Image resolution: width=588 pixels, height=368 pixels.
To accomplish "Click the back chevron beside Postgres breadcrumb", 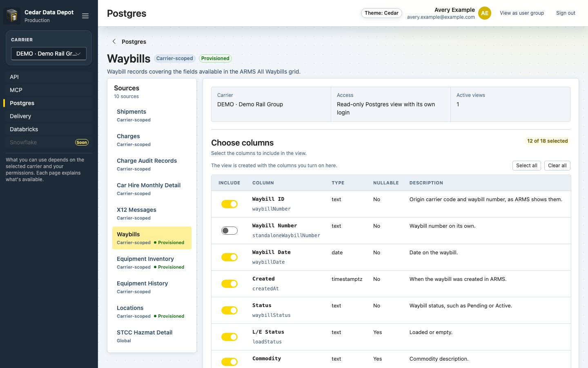I will tap(114, 41).
